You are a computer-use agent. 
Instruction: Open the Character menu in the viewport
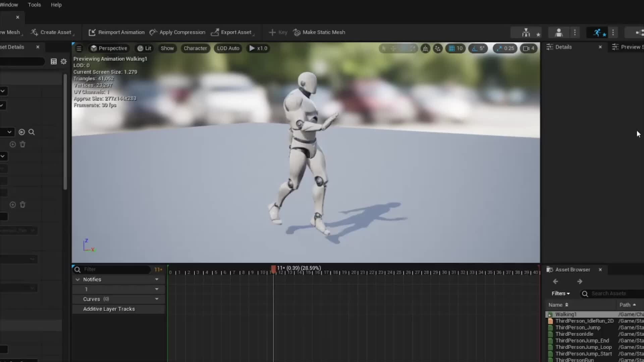point(195,48)
